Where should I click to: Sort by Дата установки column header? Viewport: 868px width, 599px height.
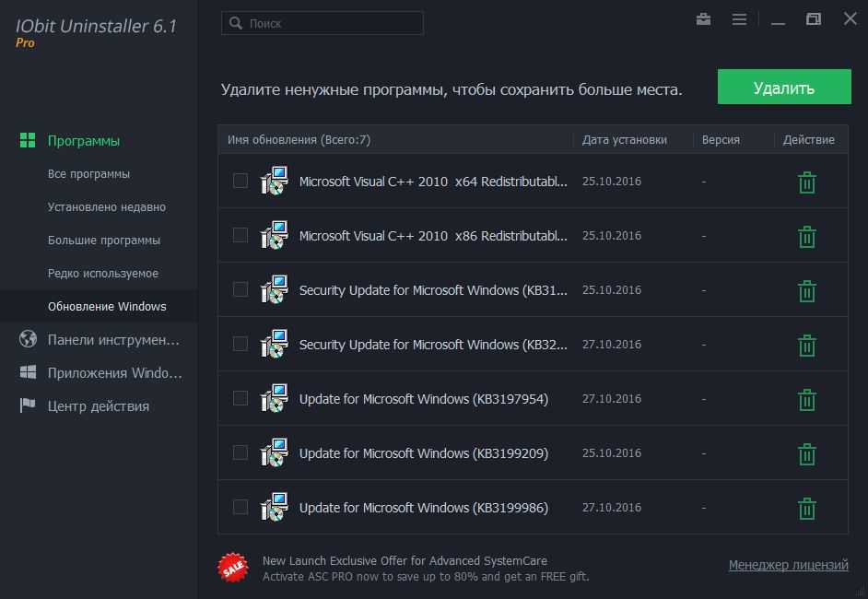624,139
